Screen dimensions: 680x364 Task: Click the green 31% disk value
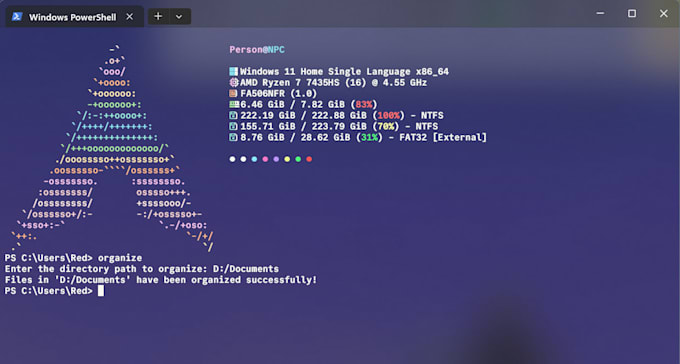(369, 137)
